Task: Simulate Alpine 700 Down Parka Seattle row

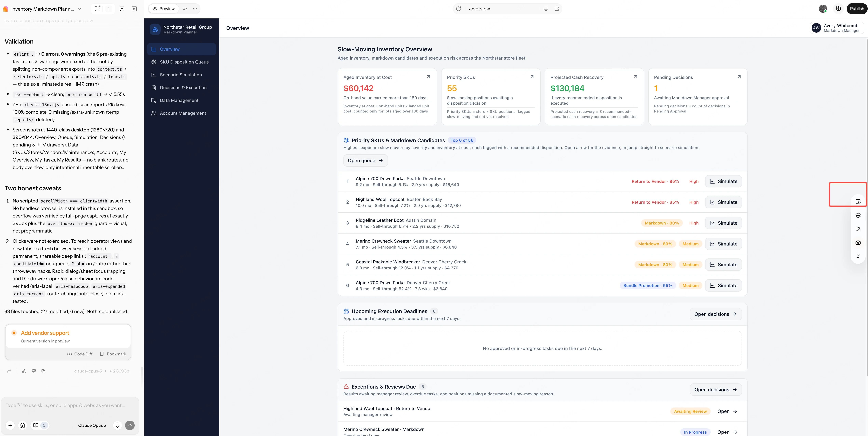Action: [723, 181]
